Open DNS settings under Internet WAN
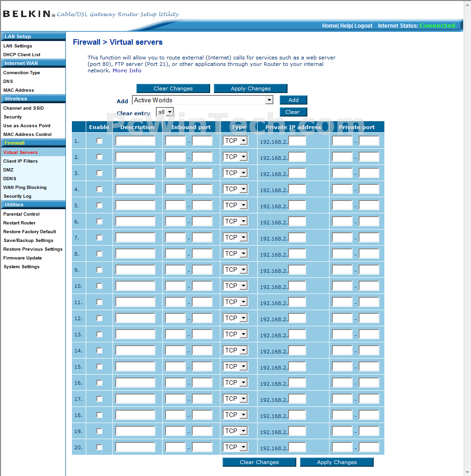Viewport: 471px width, 476px height. (x=8, y=82)
